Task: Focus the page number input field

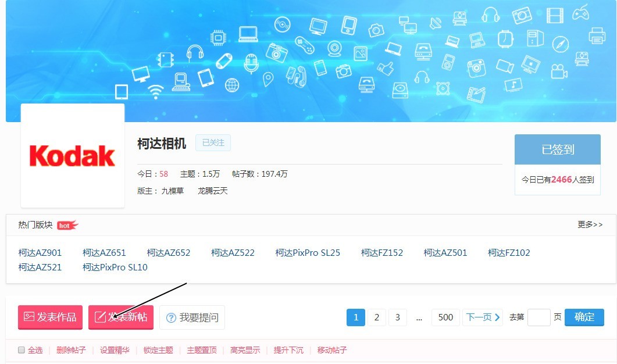Action: tap(538, 317)
